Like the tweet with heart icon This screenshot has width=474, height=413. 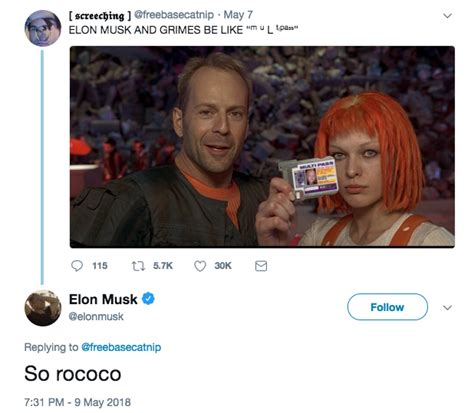click(x=200, y=266)
